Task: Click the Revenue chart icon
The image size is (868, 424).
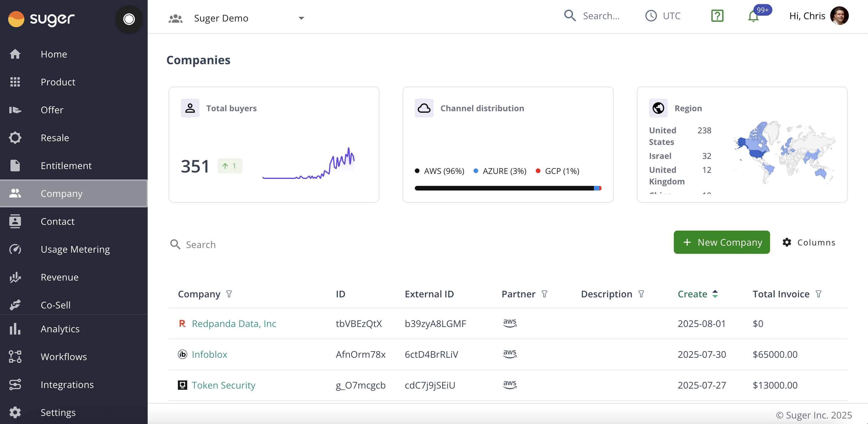Action: tap(15, 277)
